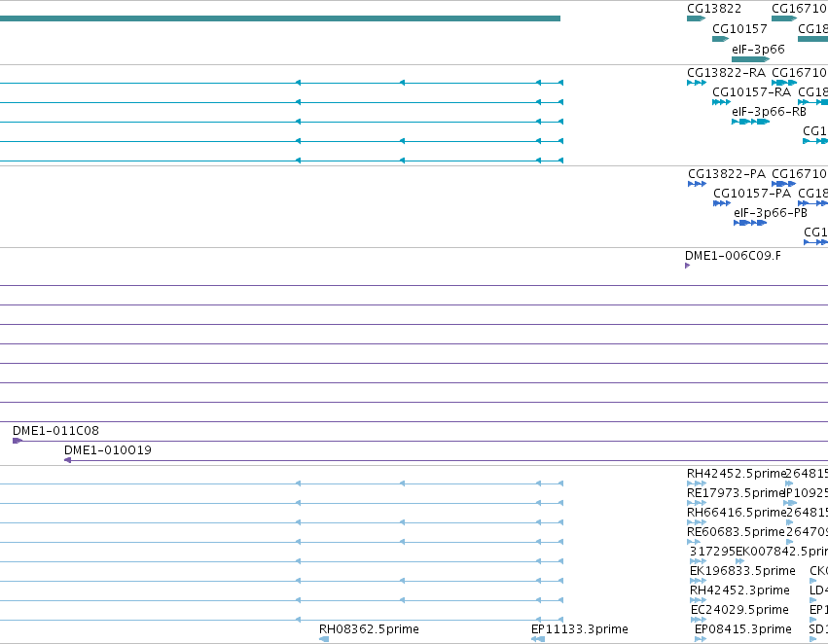The width and height of the screenshot is (828, 644).
Task: Click the purple arrowhead under DME1-006C09.F
Action: pyautogui.click(x=688, y=266)
